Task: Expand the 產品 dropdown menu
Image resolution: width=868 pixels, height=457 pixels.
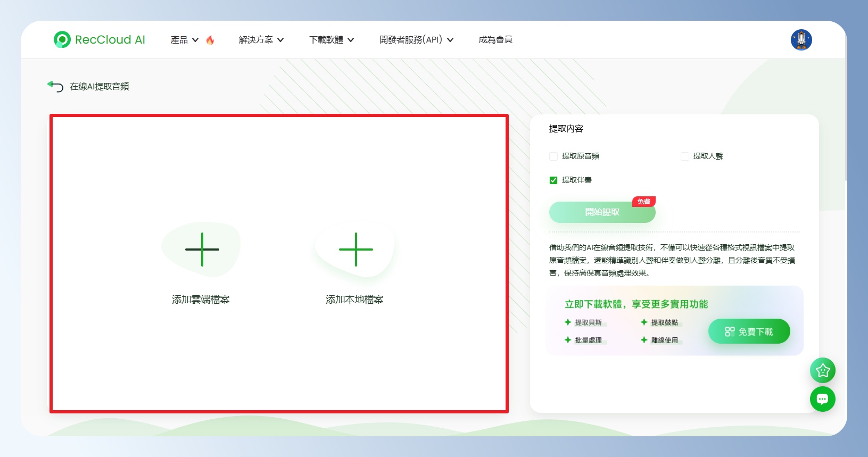Action: 184,40
